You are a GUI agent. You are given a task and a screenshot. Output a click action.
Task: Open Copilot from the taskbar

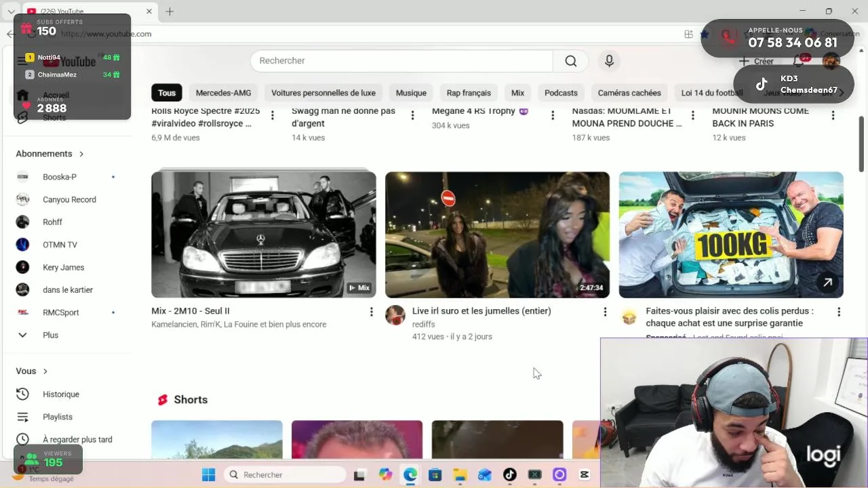[385, 474]
